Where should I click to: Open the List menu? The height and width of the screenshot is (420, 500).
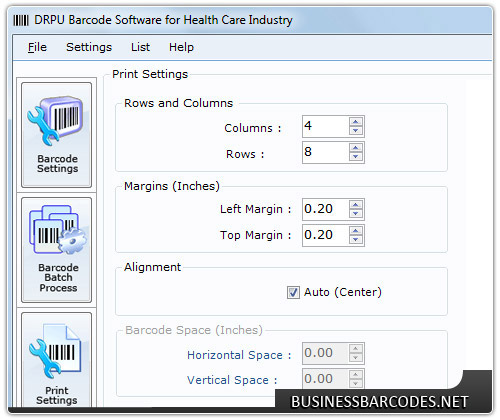click(140, 47)
